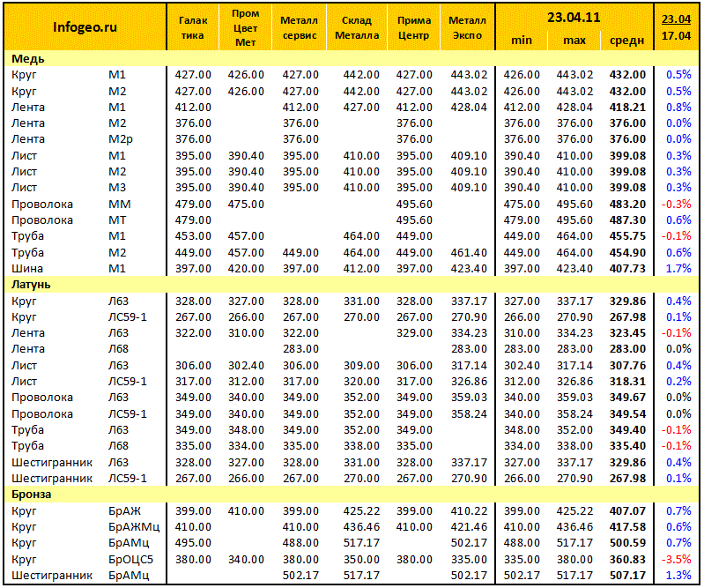The image size is (704, 588).
Task: Click average 349.54 for Проволока ЛС59-1
Action: (x=627, y=414)
